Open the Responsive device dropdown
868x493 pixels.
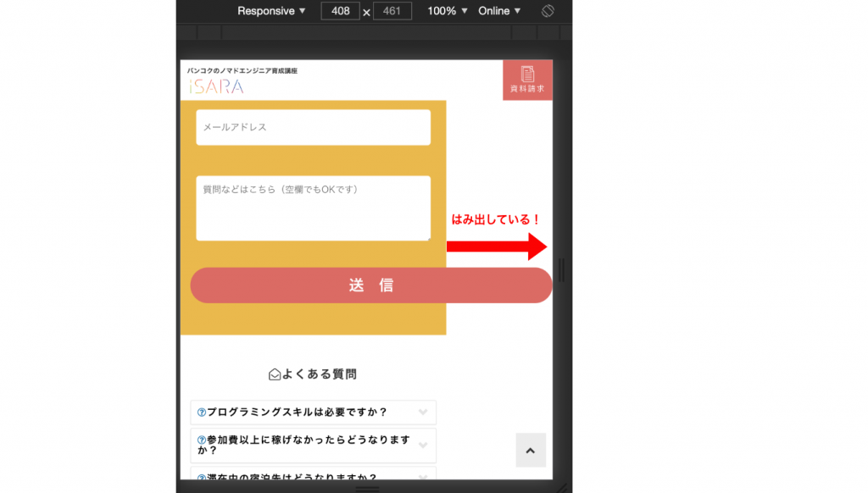click(x=271, y=11)
